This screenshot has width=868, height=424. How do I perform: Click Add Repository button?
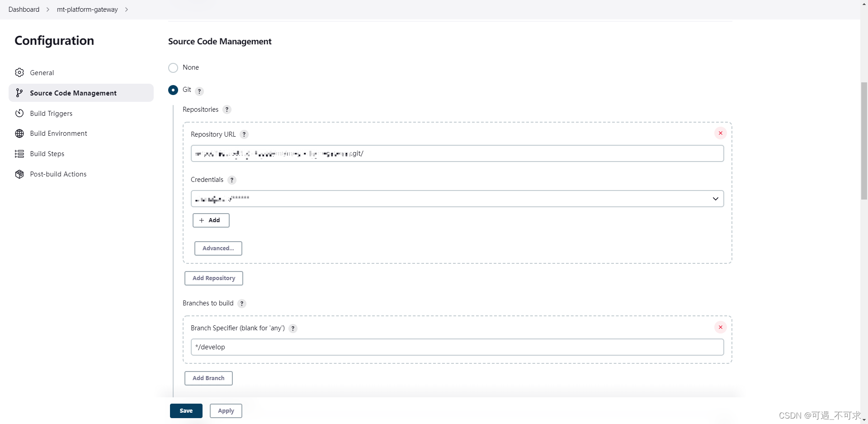(214, 278)
